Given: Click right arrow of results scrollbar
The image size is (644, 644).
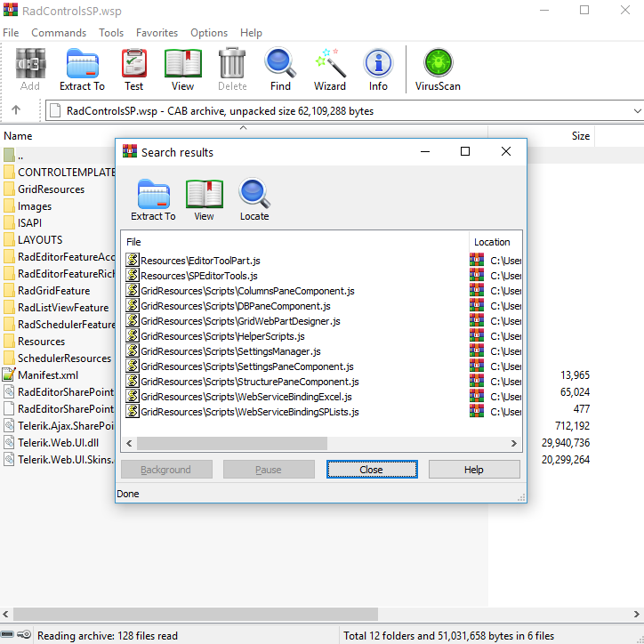Looking at the screenshot, I should point(514,444).
